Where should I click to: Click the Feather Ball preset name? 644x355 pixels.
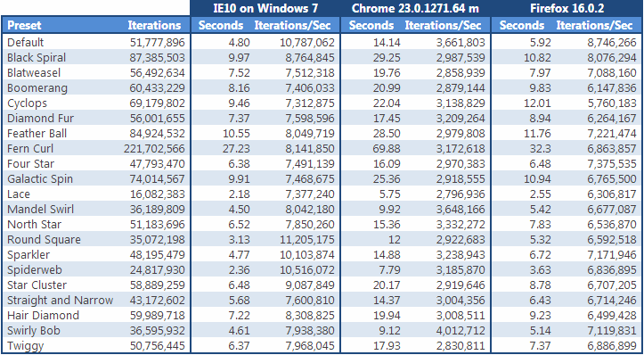[x=37, y=134]
